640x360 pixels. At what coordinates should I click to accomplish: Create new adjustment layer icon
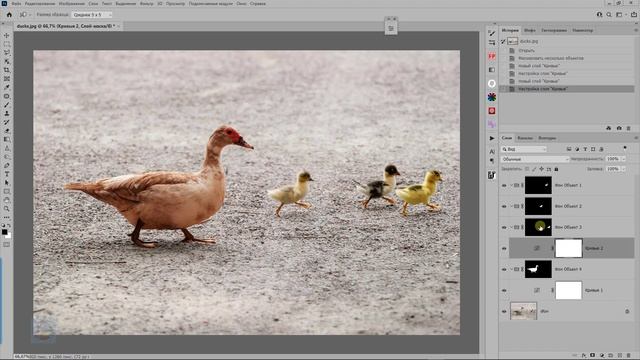[x=602, y=356]
